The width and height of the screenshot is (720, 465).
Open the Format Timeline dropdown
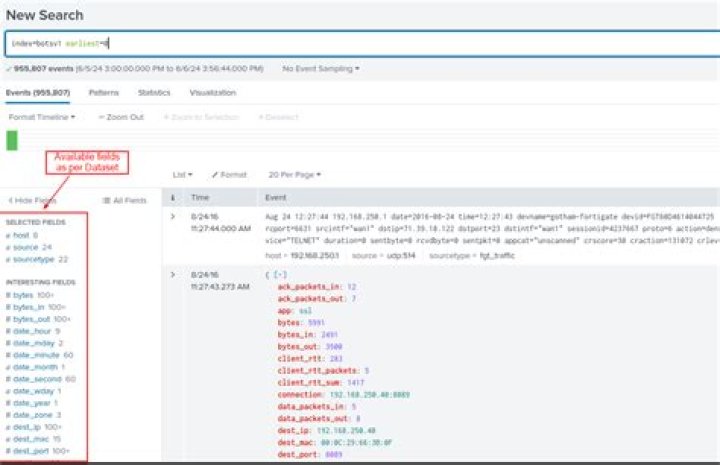tap(42, 117)
